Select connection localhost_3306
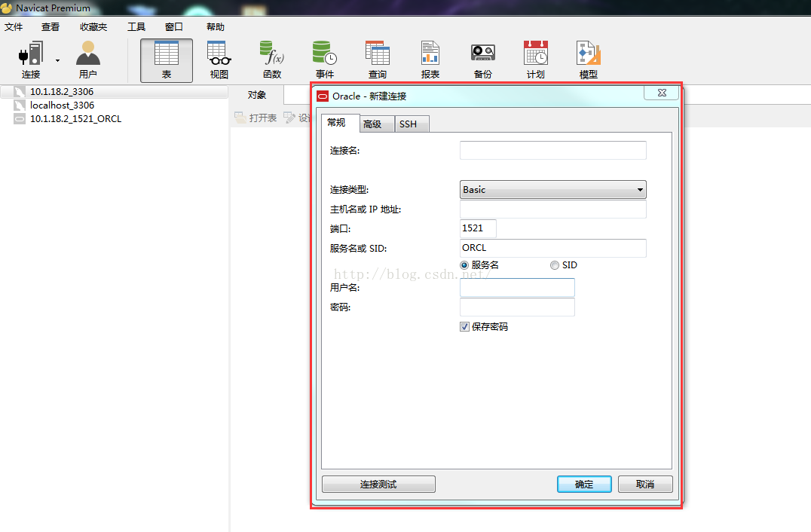 [62, 105]
